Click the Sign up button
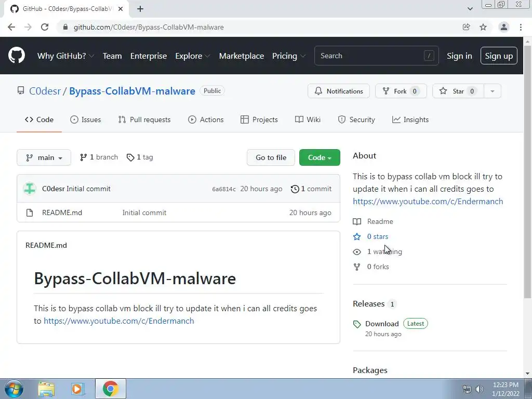Viewport: 532px width, 399px height. point(499,56)
